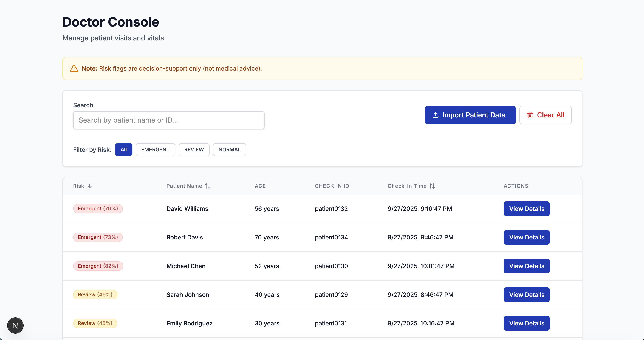Filter patients by NORMAL risk
The height and width of the screenshot is (340, 644).
229,149
